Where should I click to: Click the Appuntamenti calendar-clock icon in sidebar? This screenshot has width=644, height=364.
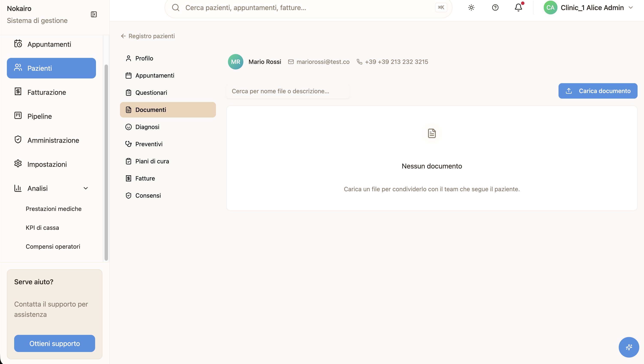18,44
